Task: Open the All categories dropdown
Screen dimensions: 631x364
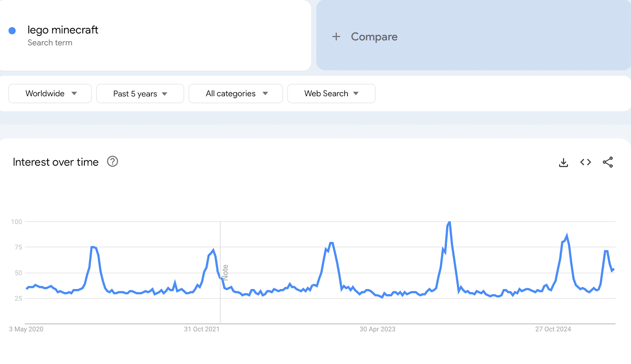Action: coord(235,93)
